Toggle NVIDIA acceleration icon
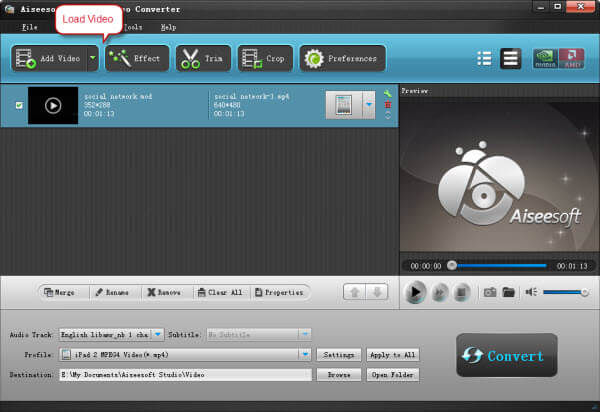This screenshot has width=600, height=412. click(x=545, y=59)
